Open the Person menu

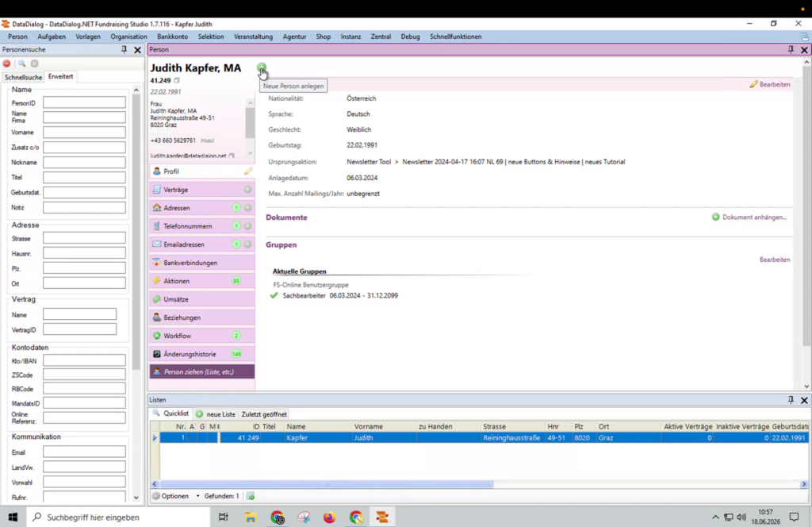(x=17, y=37)
